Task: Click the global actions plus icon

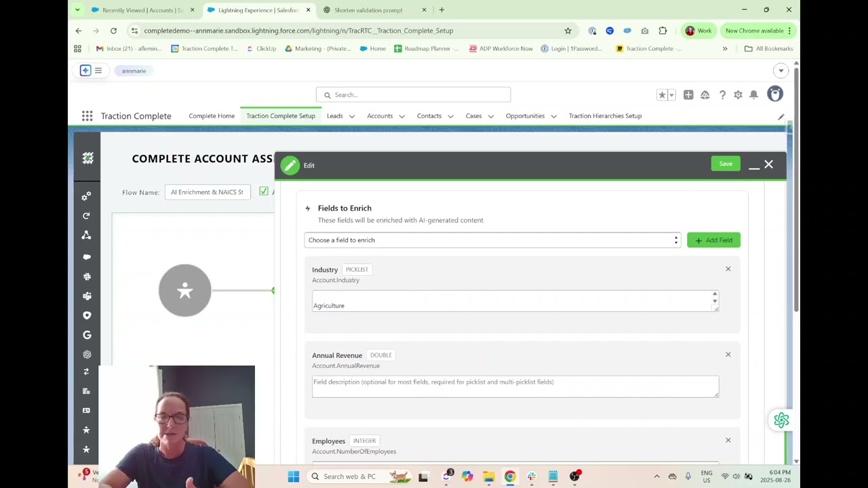Action: [688, 95]
